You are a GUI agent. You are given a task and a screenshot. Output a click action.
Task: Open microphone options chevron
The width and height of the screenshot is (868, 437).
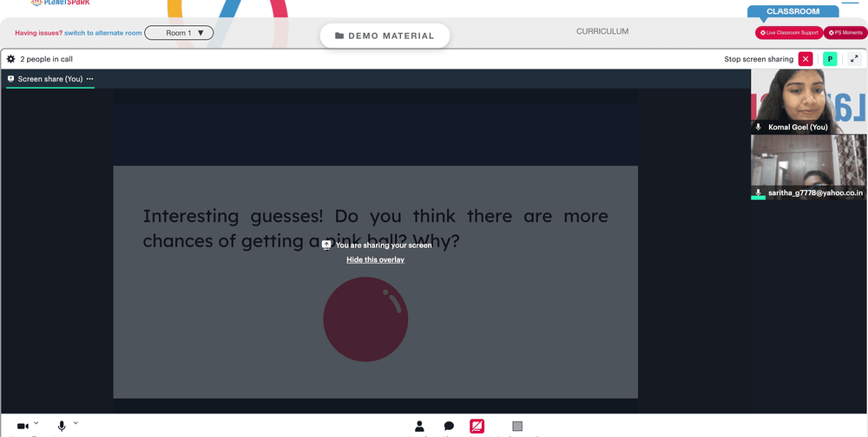(x=76, y=423)
